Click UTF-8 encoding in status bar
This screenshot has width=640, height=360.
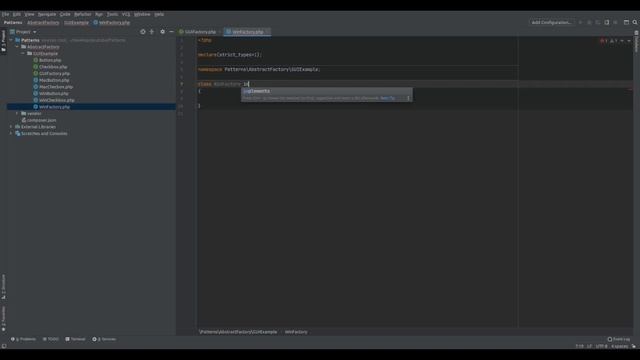click(601, 347)
